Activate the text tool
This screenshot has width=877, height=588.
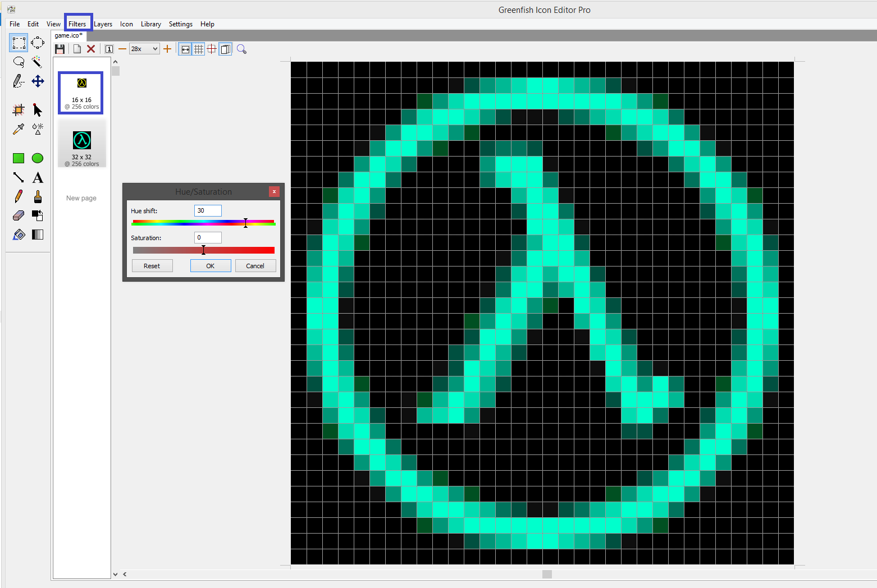click(x=38, y=178)
